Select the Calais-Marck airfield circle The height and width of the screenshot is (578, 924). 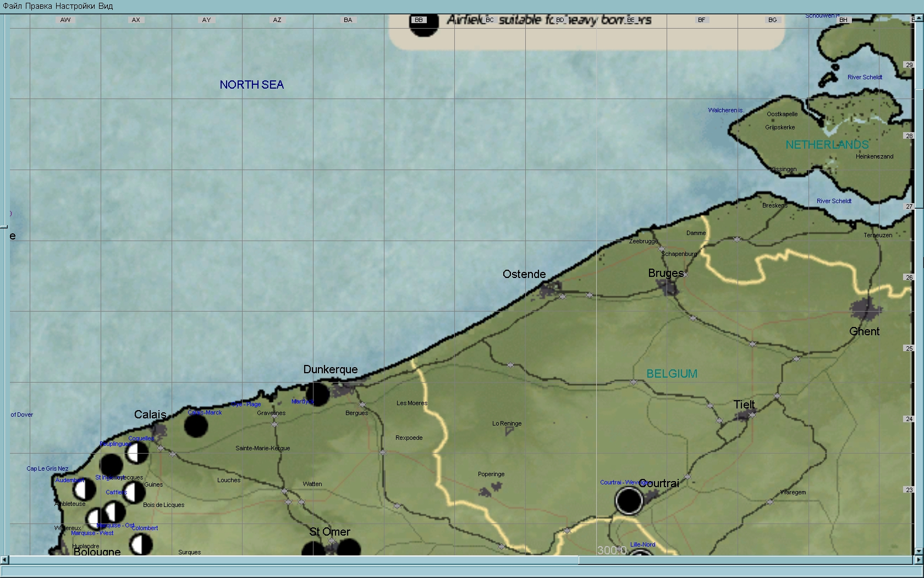196,426
